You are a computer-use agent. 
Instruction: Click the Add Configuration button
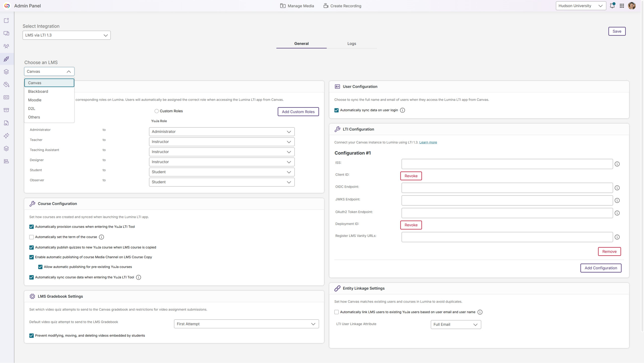pos(600,268)
